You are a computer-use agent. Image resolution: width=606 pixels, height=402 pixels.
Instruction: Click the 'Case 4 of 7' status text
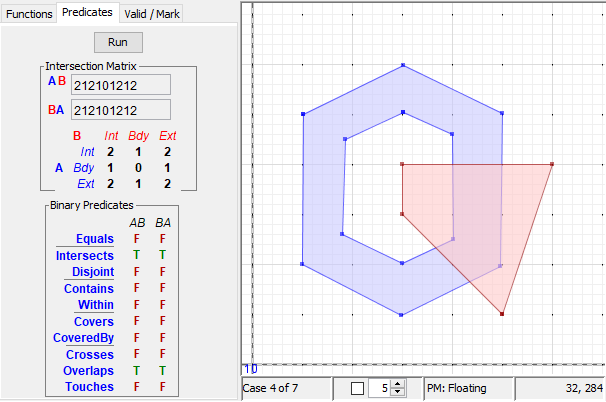pyautogui.click(x=270, y=388)
